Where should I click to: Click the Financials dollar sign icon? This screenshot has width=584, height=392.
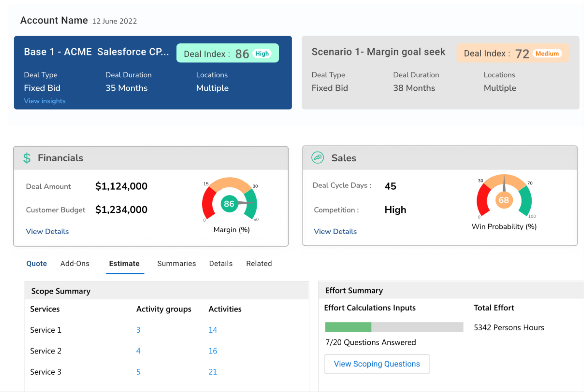click(27, 158)
